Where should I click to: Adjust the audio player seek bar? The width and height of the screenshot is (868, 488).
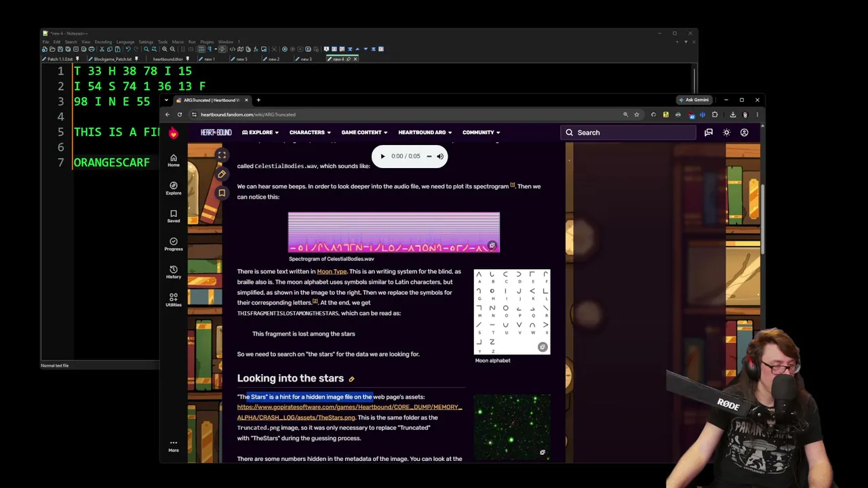pos(429,157)
